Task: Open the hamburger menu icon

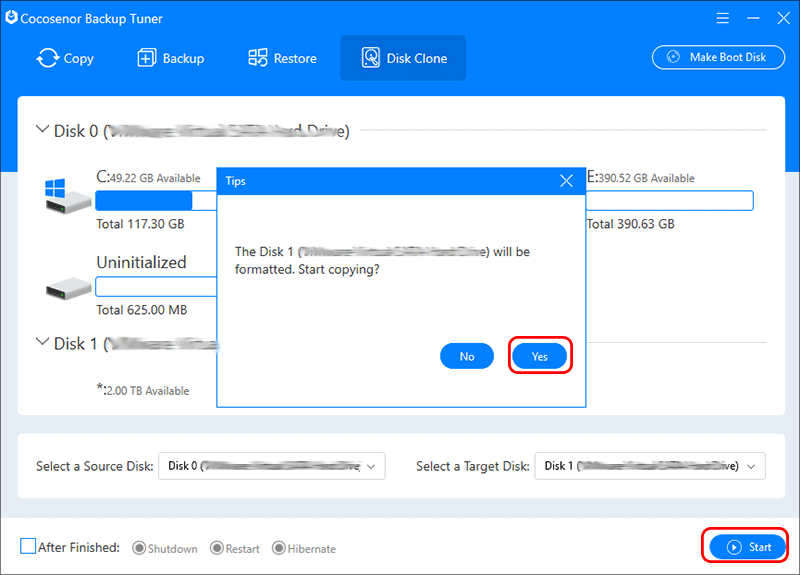Action: (722, 18)
